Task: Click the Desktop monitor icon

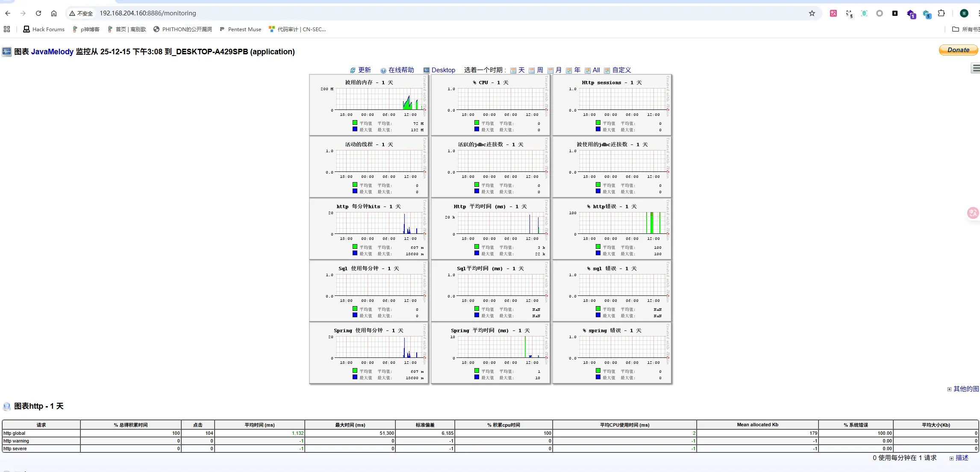Action: click(426, 70)
